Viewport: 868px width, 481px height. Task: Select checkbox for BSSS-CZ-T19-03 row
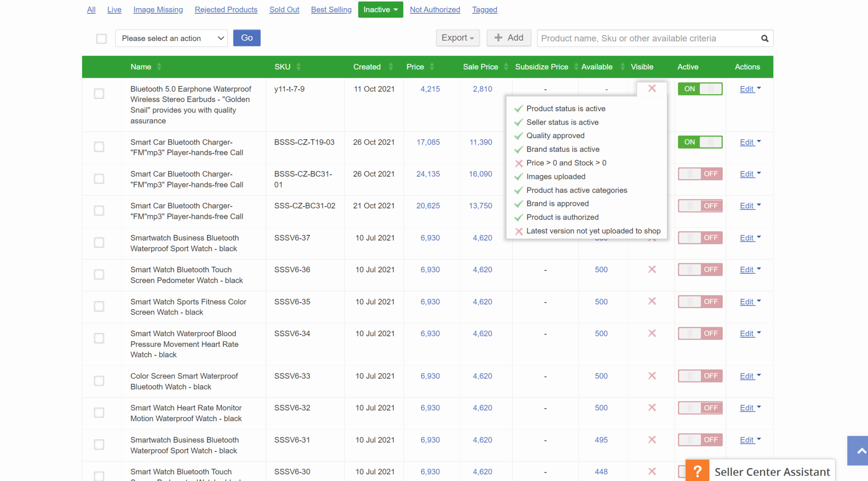click(99, 147)
